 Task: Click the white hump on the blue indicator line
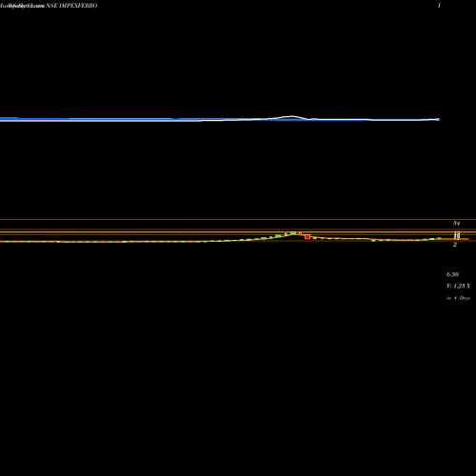[x=291, y=117]
